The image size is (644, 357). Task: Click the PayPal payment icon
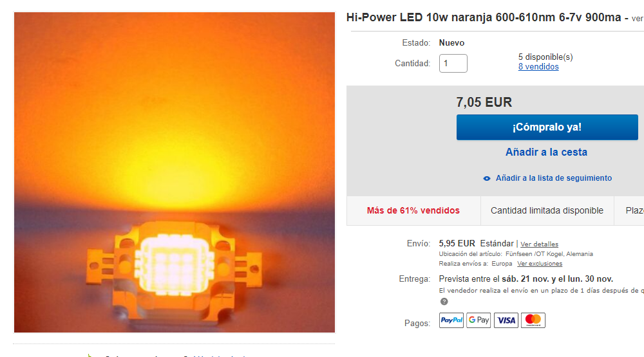click(451, 320)
